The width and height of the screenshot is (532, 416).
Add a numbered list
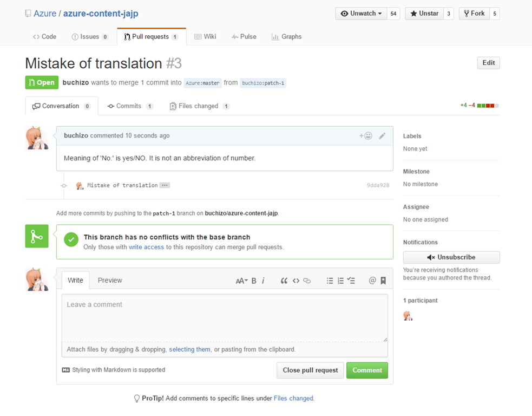click(x=340, y=281)
